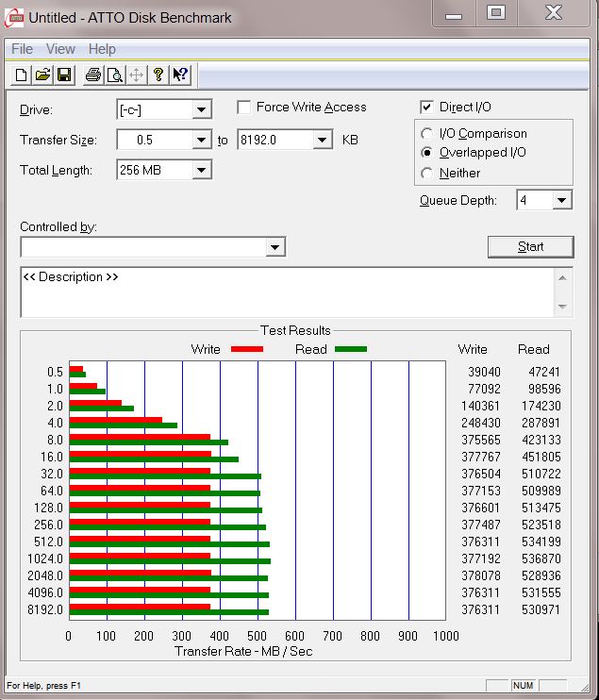599x700 pixels.
Task: Enable Force Write Access checkbox
Action: pos(243,108)
